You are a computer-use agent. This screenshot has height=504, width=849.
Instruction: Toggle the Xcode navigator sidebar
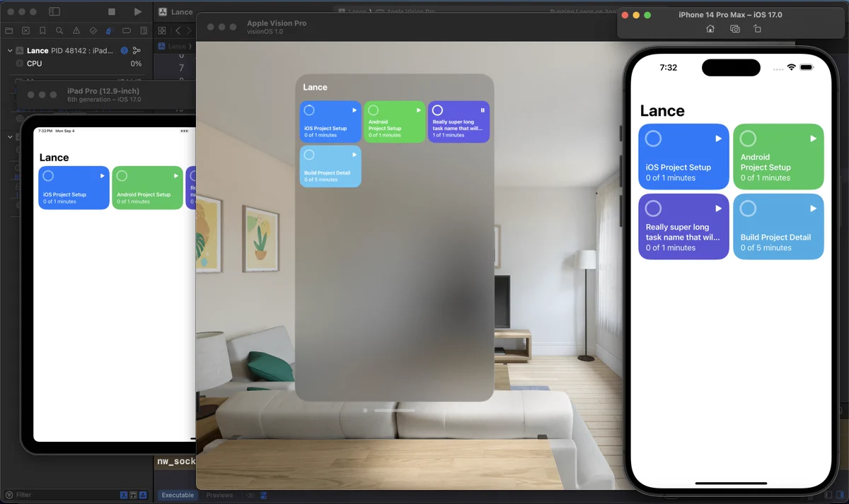pos(54,12)
